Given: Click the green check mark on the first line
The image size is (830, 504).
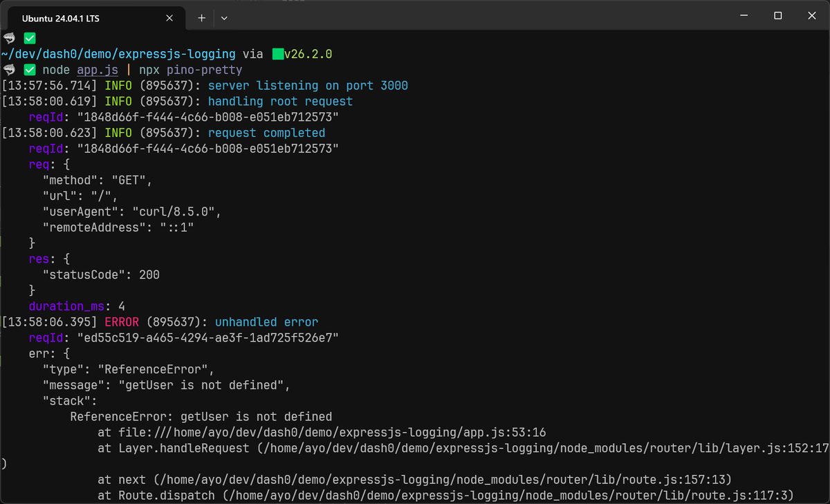Looking at the screenshot, I should click(x=30, y=39).
